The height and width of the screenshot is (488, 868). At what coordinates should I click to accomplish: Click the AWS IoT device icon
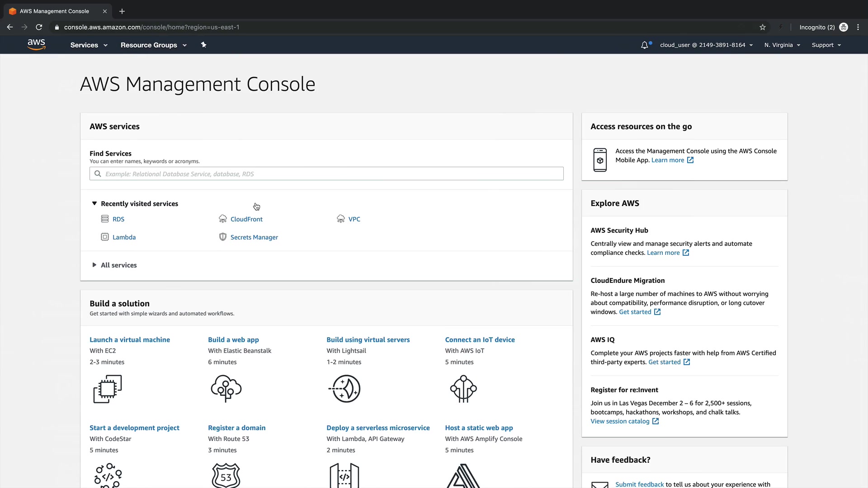pos(463,389)
